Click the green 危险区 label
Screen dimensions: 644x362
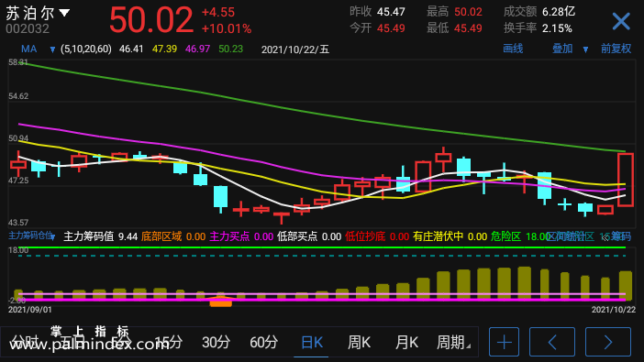(506, 236)
